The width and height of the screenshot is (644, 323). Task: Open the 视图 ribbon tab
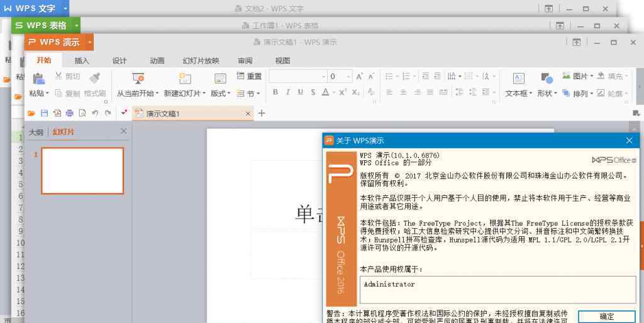pos(282,61)
